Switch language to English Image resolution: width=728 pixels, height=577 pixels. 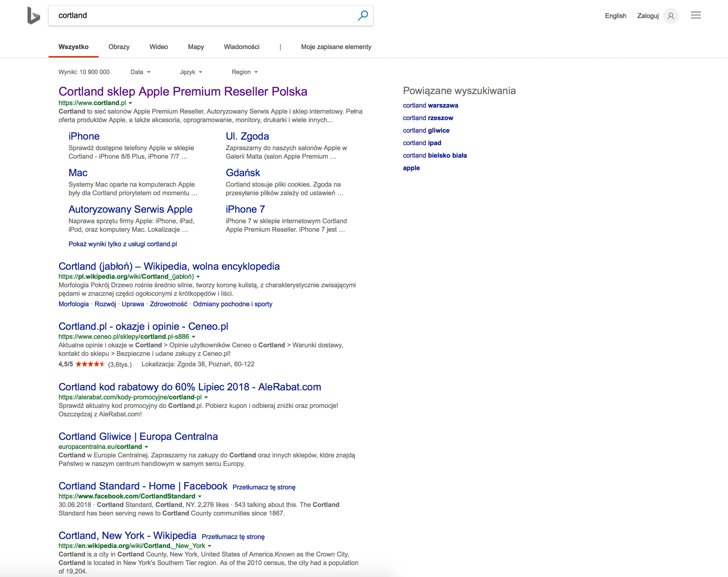point(616,16)
